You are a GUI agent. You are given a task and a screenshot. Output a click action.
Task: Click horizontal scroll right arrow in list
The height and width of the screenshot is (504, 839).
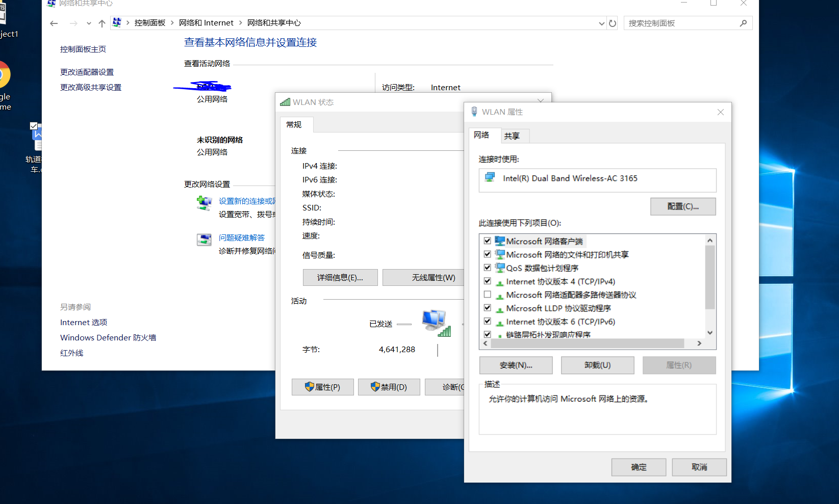click(x=699, y=343)
